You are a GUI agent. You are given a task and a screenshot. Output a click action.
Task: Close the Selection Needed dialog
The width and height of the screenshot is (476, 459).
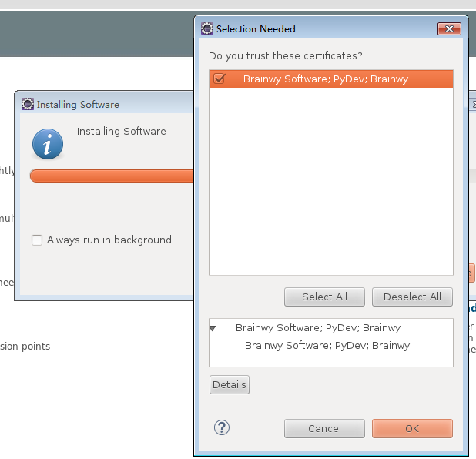tap(448, 29)
